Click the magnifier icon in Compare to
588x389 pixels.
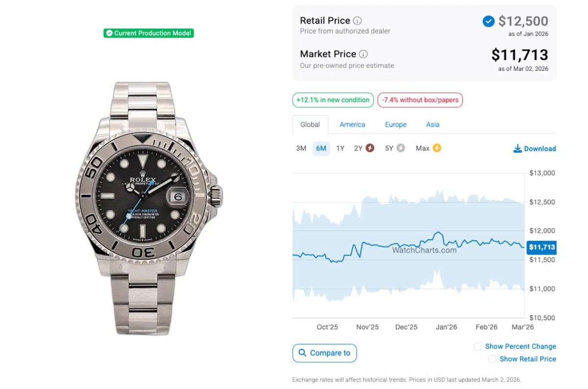[302, 353]
